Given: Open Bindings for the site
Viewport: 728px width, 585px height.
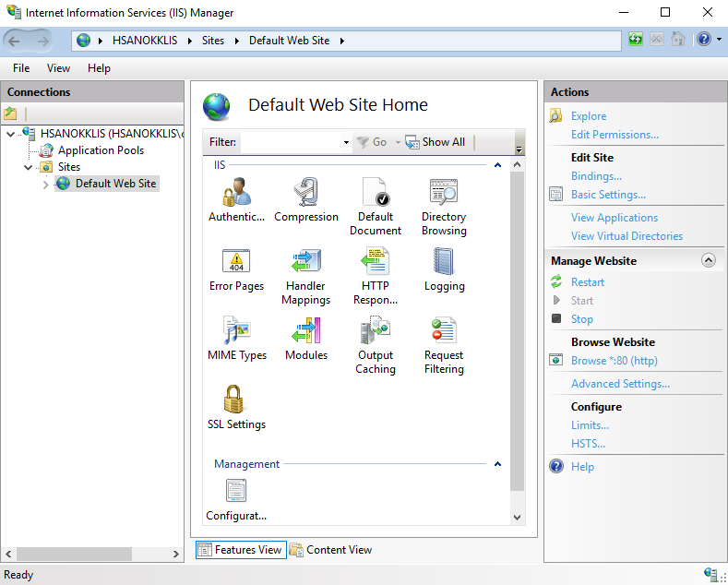Looking at the screenshot, I should pos(596,176).
